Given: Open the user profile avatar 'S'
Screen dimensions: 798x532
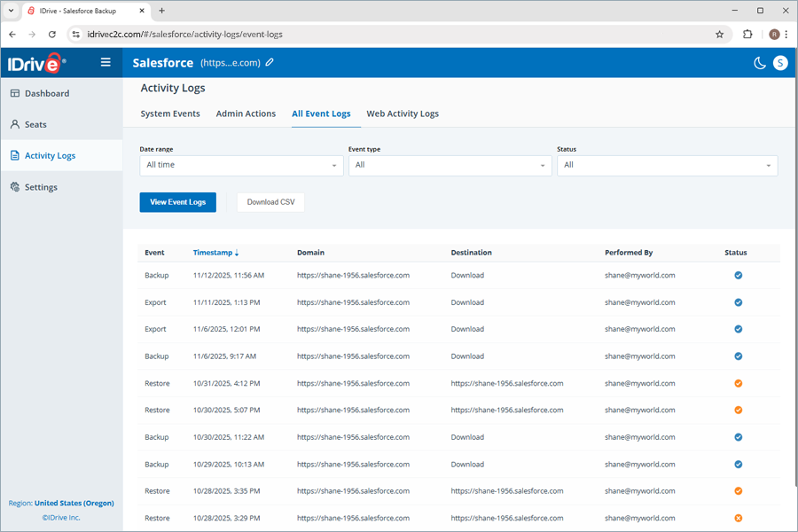Looking at the screenshot, I should [780, 63].
